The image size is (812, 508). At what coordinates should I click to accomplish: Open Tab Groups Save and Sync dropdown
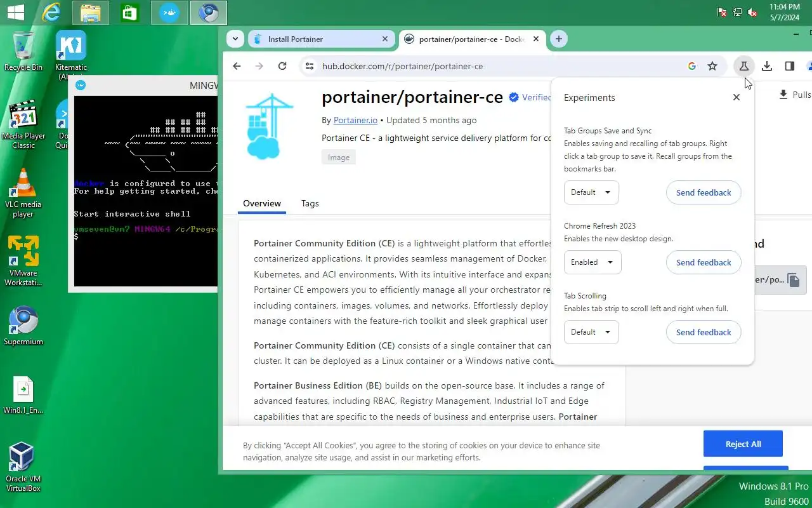click(x=591, y=192)
